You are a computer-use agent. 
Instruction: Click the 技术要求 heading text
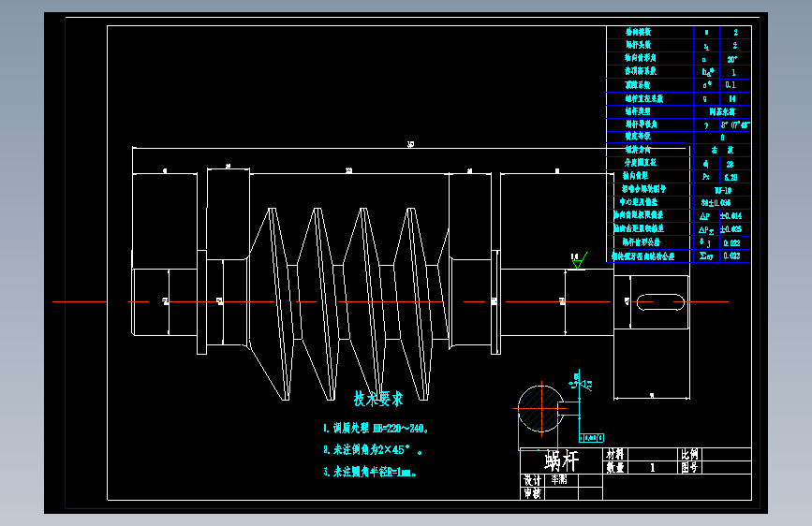click(378, 399)
